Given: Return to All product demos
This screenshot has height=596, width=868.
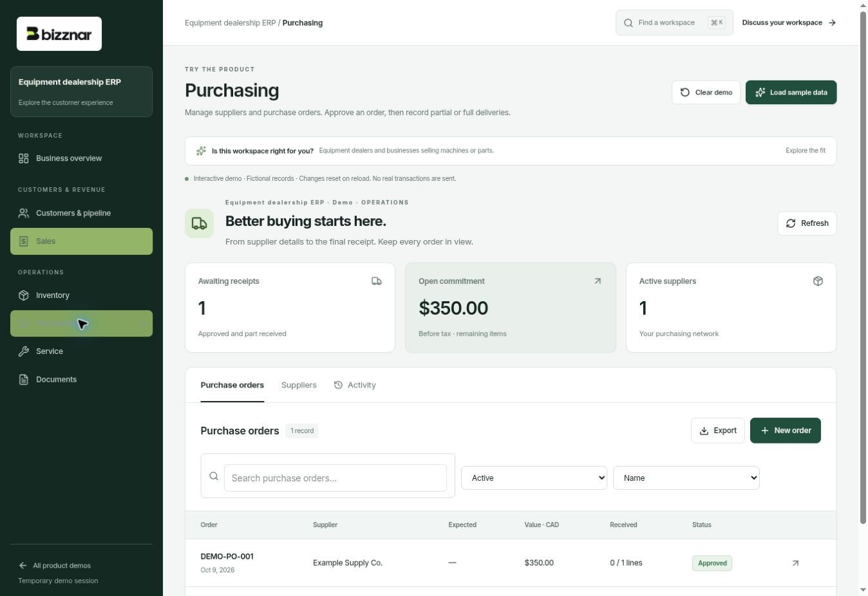Looking at the screenshot, I should pyautogui.click(x=55, y=566).
